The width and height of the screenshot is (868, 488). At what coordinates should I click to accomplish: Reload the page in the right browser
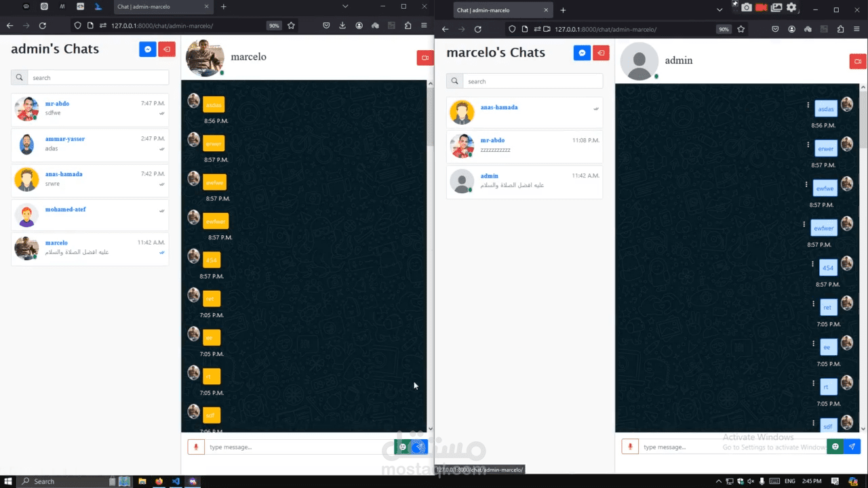click(x=477, y=29)
